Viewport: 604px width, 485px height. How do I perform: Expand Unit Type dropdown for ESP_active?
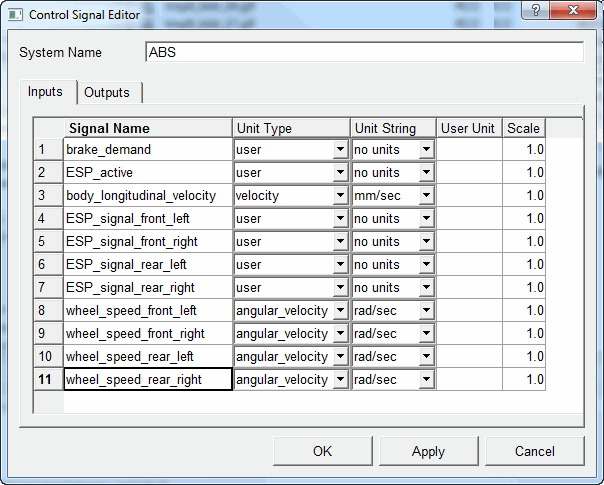point(340,172)
